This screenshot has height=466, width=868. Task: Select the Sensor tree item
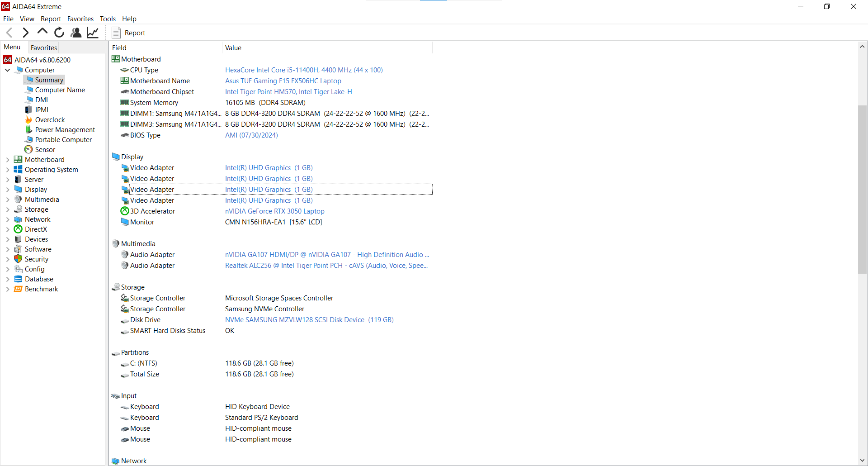(x=45, y=150)
